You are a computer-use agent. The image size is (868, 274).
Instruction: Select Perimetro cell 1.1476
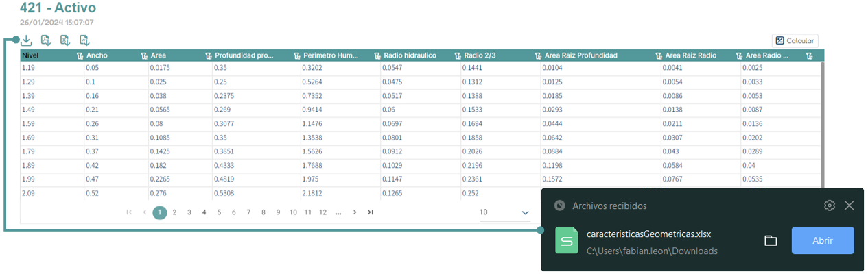(340, 123)
